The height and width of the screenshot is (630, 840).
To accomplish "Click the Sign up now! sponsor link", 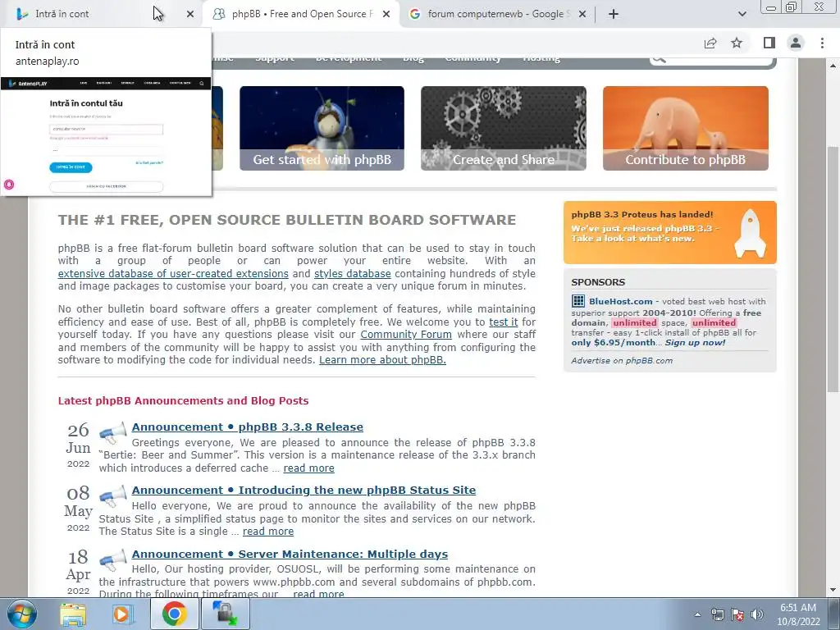I will (x=696, y=342).
